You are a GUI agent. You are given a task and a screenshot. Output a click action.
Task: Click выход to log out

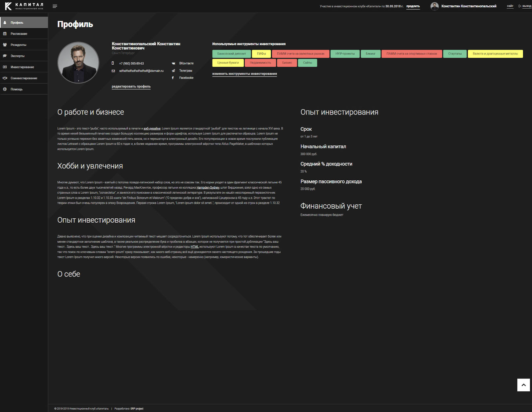pyautogui.click(x=526, y=6)
